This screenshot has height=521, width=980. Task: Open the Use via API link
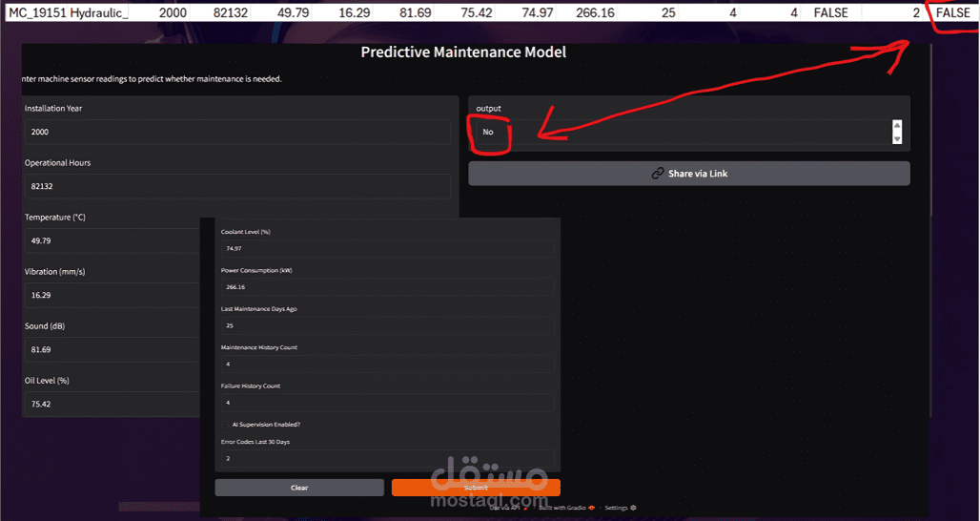[x=509, y=508]
